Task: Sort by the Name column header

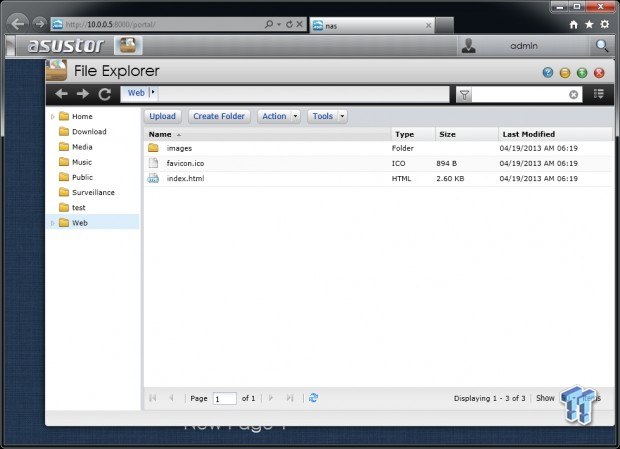Action: pyautogui.click(x=267, y=134)
